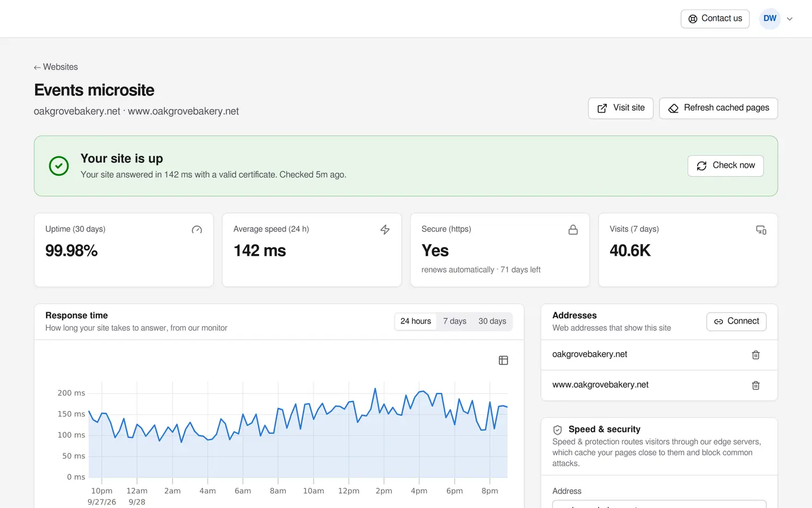This screenshot has width=812, height=508.
Task: Open the Visit site button
Action: click(x=620, y=108)
